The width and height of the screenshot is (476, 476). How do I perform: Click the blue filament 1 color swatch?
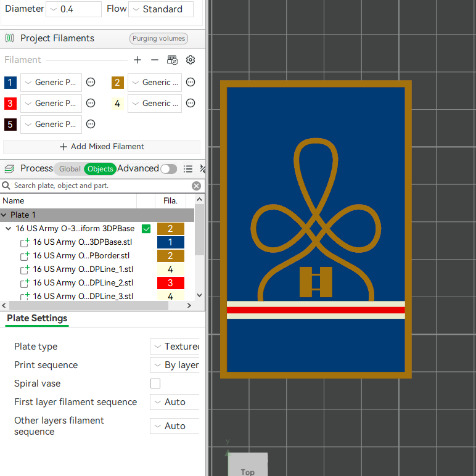click(x=10, y=82)
